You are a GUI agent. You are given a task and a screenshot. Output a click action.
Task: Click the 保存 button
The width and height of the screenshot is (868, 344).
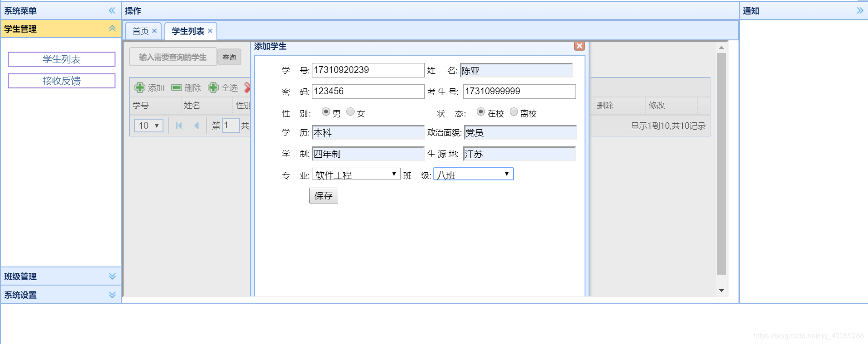324,196
